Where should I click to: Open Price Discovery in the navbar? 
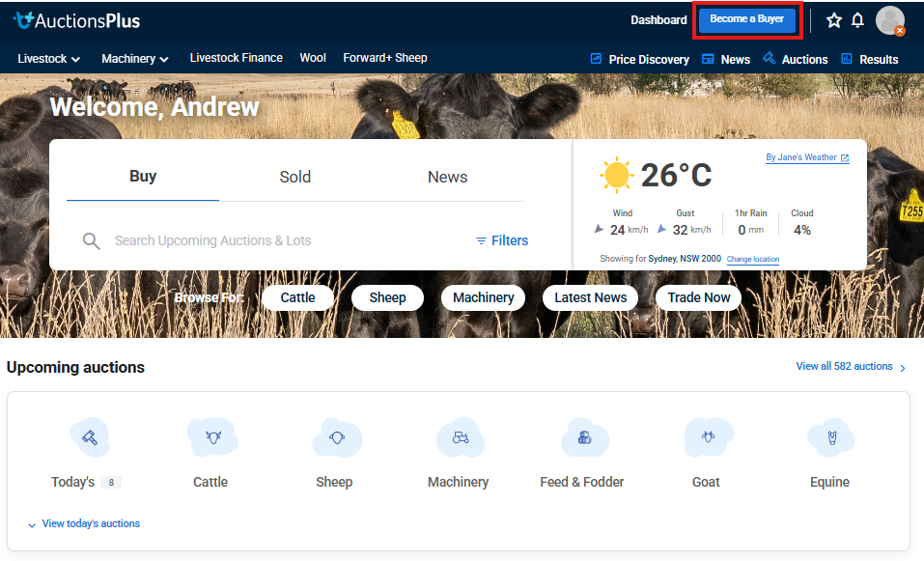(x=649, y=60)
